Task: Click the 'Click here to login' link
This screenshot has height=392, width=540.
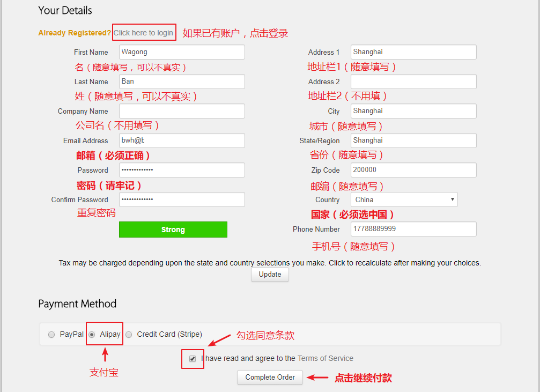Action: (x=143, y=33)
